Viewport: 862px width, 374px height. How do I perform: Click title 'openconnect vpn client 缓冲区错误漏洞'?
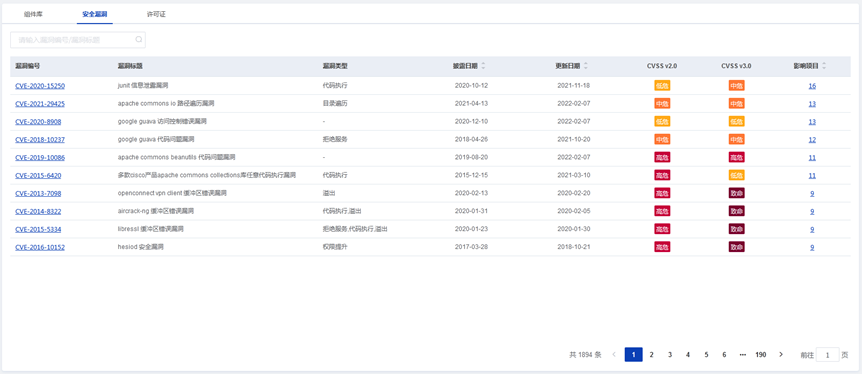pyautogui.click(x=172, y=194)
